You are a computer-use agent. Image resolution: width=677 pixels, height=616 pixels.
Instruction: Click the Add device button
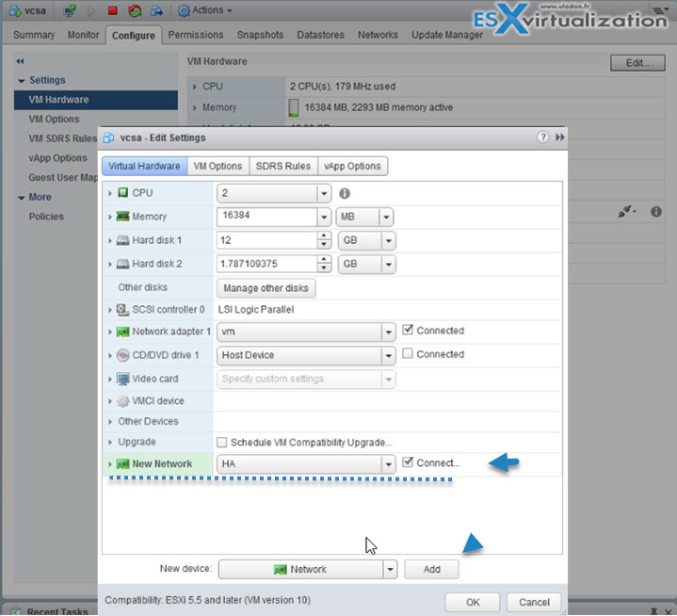point(431,569)
